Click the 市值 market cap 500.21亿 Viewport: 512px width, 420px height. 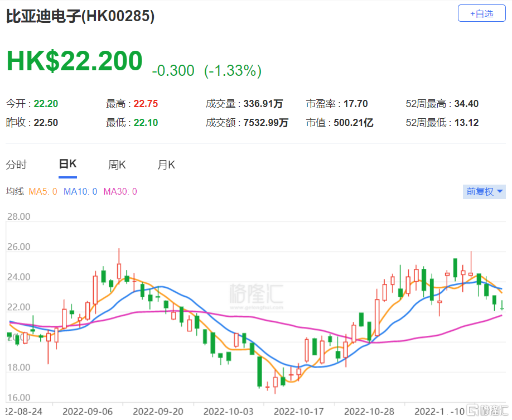354,123
